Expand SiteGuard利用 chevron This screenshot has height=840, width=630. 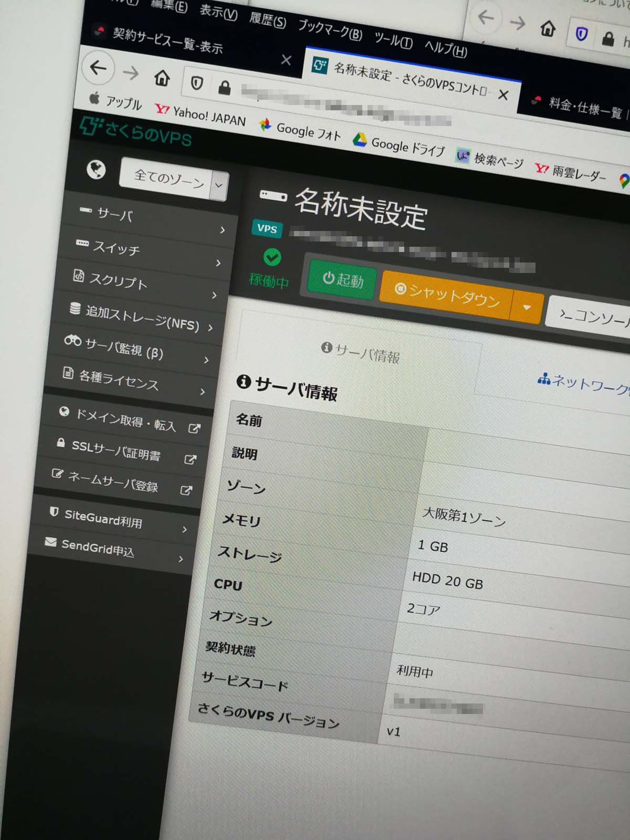pyautogui.click(x=184, y=529)
